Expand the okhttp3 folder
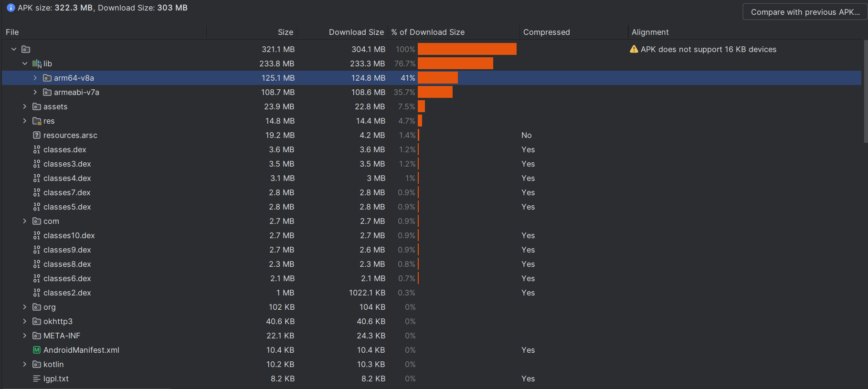Viewport: 868px width, 389px height. 25,321
